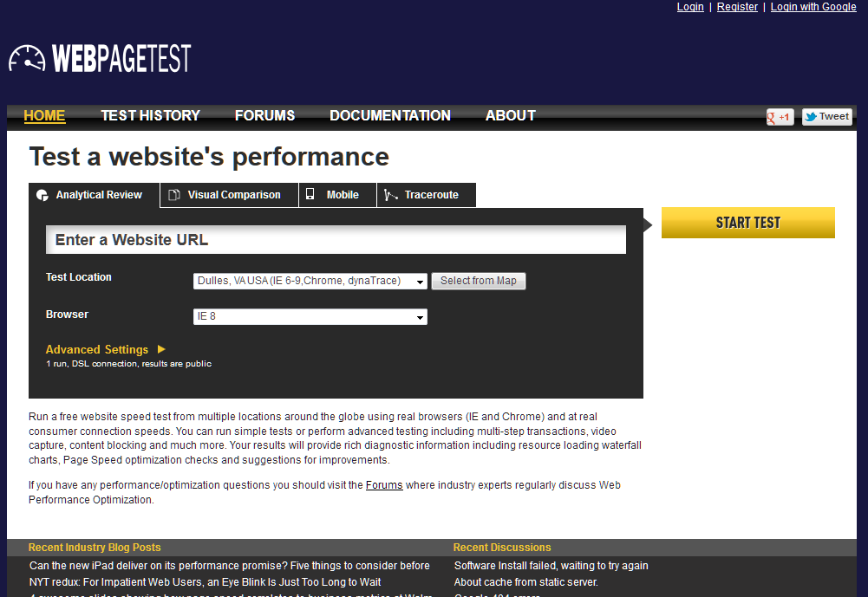Viewport: 868px width, 597px height.
Task: Open NYT redux Impatient Web Users post
Action: click(205, 582)
